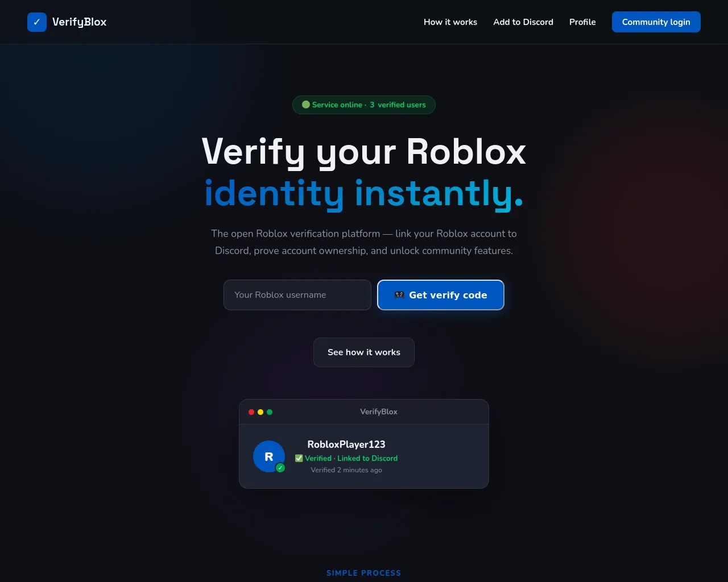Select the RobloxPlayer123 username text
This screenshot has height=582, width=728.
coord(346,444)
